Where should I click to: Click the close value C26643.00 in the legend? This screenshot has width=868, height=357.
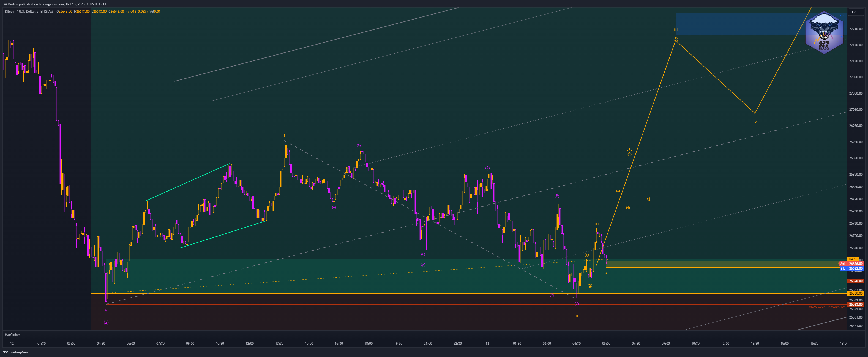click(x=116, y=12)
